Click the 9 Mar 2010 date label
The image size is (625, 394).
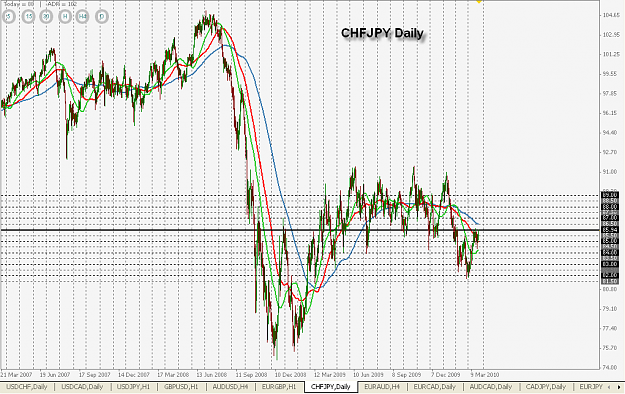[x=485, y=375]
